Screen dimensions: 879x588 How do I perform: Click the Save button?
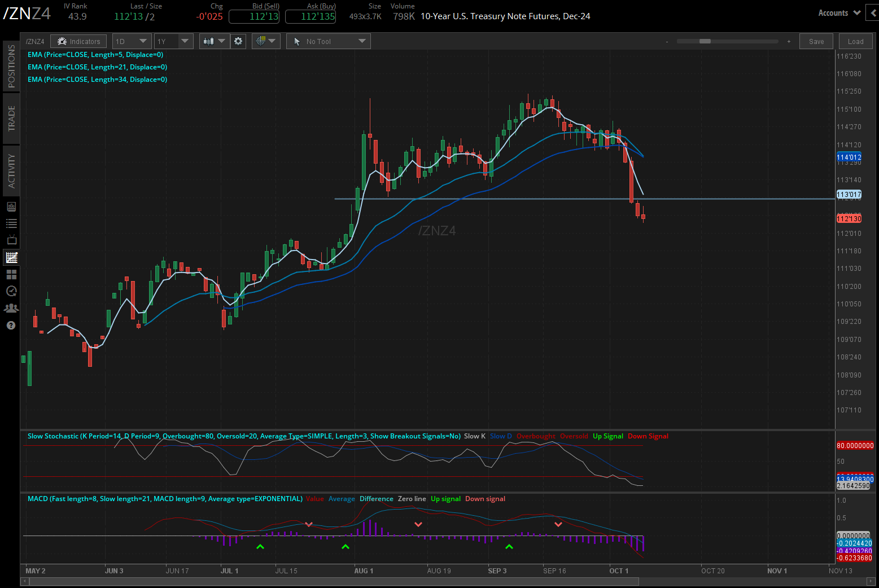coord(816,41)
